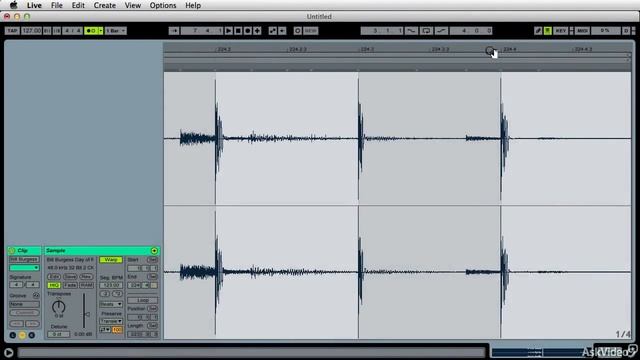Click the transport Stop button
Screen dimensions: 640x360
click(238, 31)
